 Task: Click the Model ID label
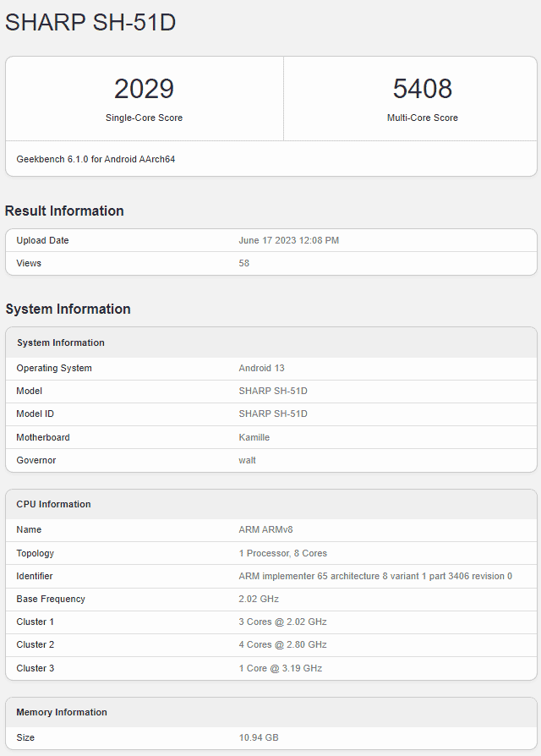click(x=36, y=414)
